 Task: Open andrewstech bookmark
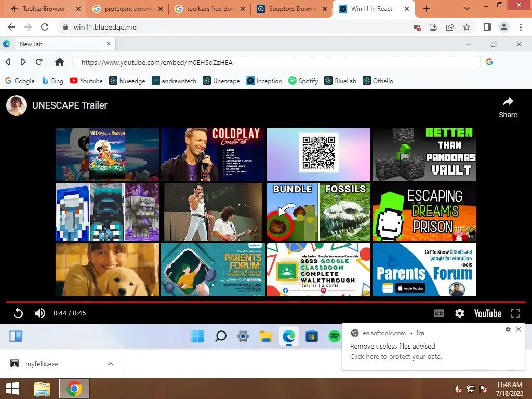click(174, 81)
